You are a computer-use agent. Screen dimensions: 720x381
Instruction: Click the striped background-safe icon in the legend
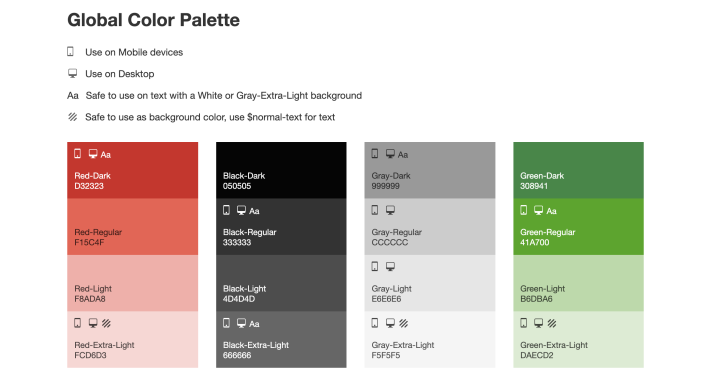73,117
